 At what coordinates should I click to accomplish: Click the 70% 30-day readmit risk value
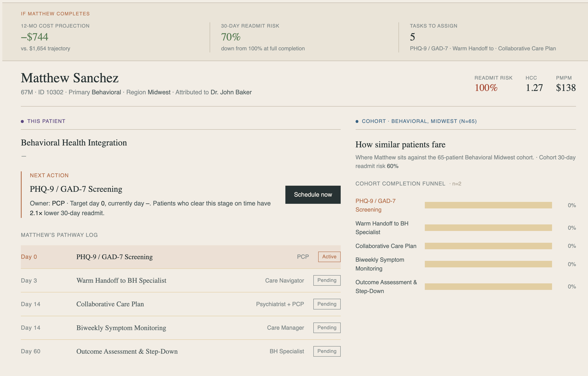pyautogui.click(x=230, y=37)
